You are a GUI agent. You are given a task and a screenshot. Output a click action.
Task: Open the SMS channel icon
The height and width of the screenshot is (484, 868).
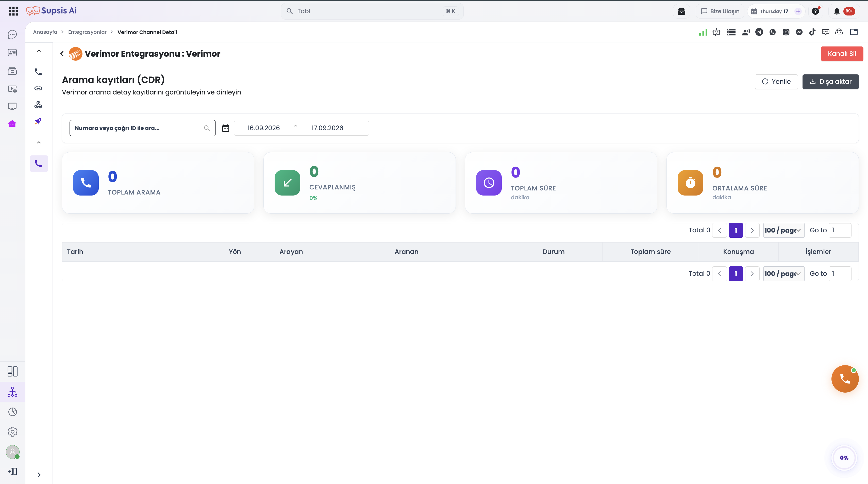click(826, 32)
